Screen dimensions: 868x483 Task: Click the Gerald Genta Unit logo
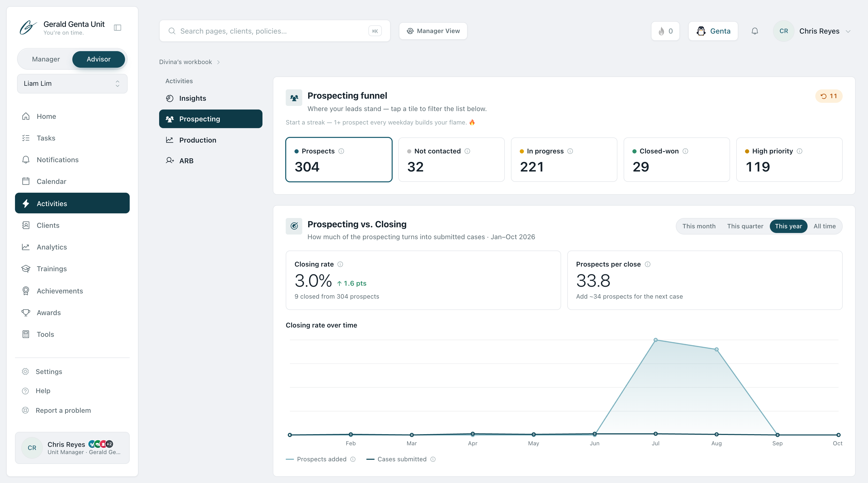coord(28,27)
